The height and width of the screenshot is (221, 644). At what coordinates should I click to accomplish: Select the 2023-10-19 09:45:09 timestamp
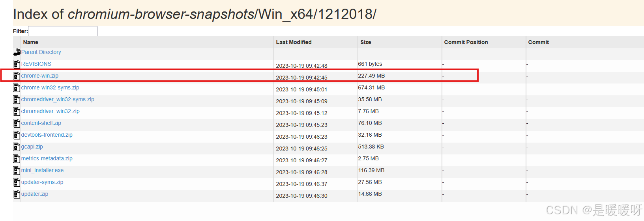(301, 101)
